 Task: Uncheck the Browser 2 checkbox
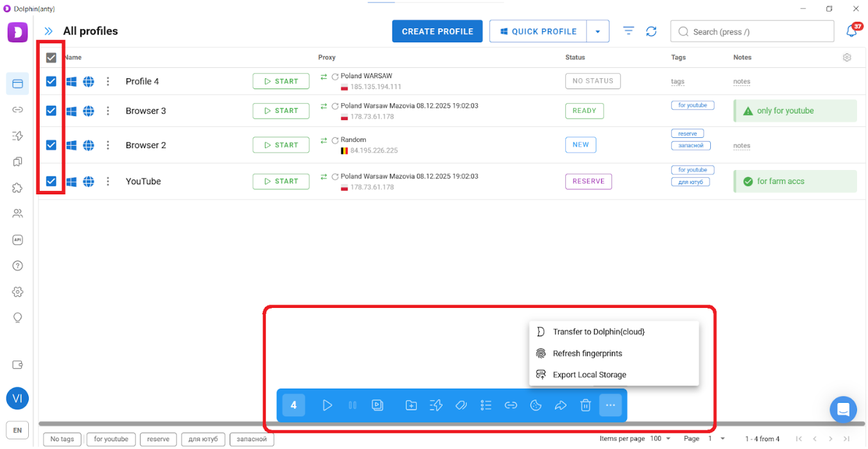click(x=51, y=145)
